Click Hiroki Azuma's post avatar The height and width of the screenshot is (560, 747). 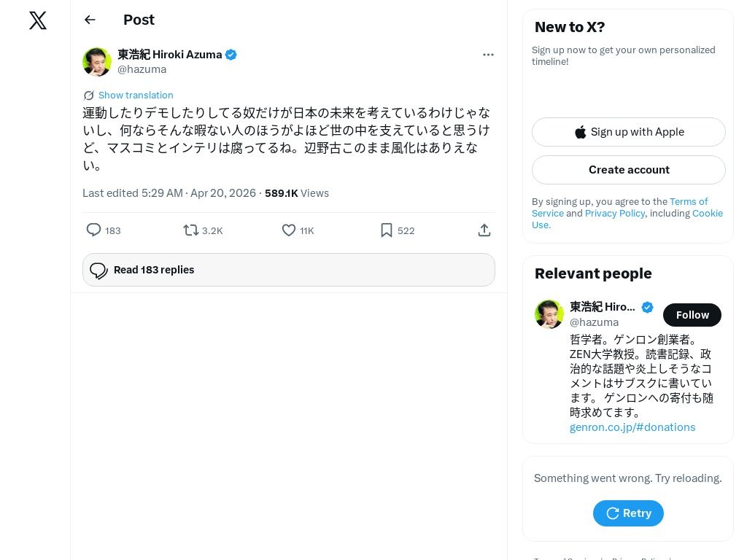97,62
